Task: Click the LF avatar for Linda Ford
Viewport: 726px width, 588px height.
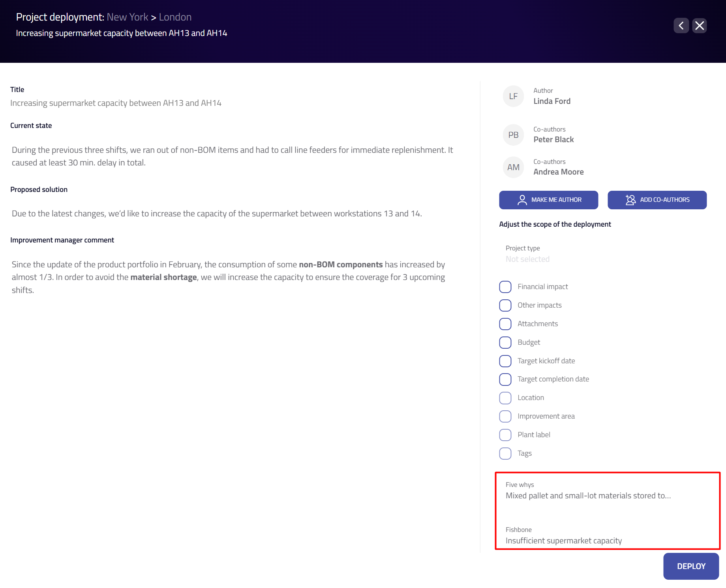Action: pyautogui.click(x=513, y=96)
